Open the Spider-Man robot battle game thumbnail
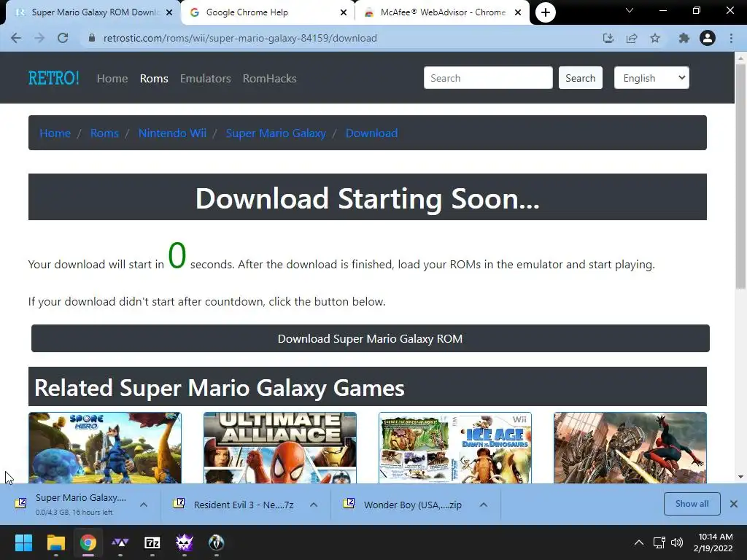The height and width of the screenshot is (560, 747). tap(630, 448)
